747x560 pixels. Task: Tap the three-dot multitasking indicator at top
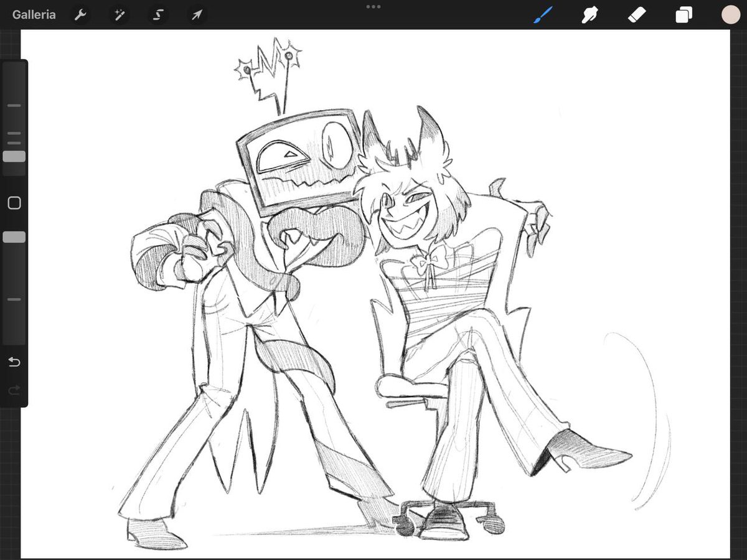pos(374,6)
